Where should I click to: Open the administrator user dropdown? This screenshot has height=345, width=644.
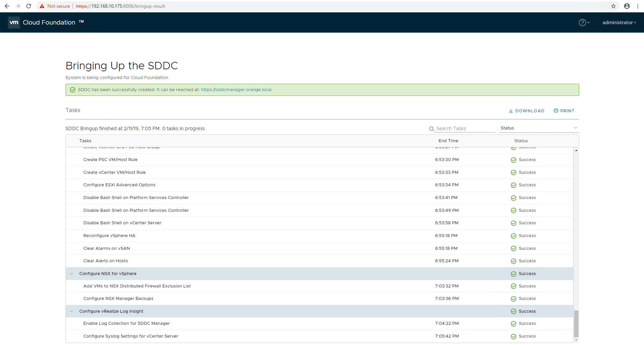pyautogui.click(x=619, y=23)
